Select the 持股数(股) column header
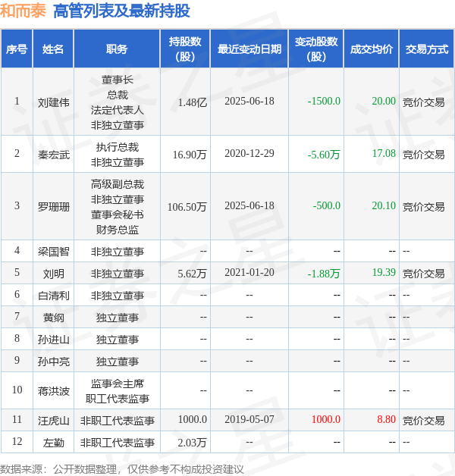455x476 pixels. point(185,49)
